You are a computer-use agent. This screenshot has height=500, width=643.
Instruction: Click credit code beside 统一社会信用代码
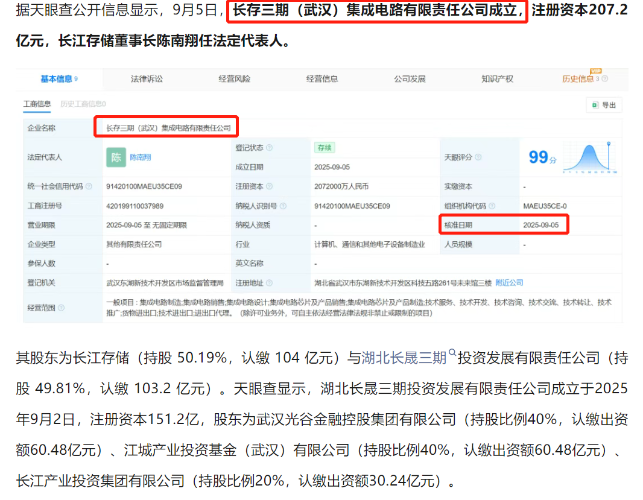coord(144,187)
